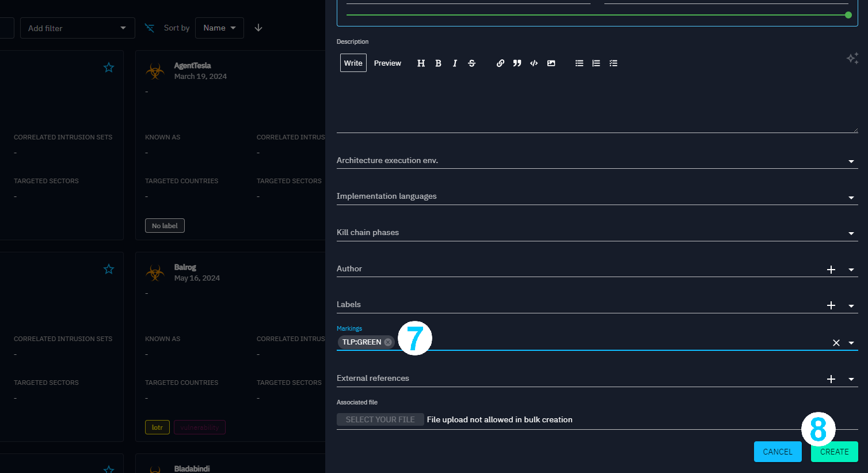Viewport: 868px width, 473px height.
Task: Expand Architecture execution env. dropdown
Action: [x=851, y=161]
